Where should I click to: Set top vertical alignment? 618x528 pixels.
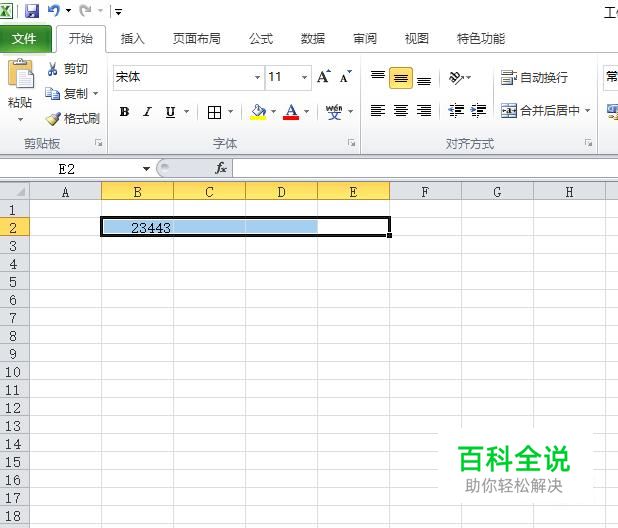[378, 77]
